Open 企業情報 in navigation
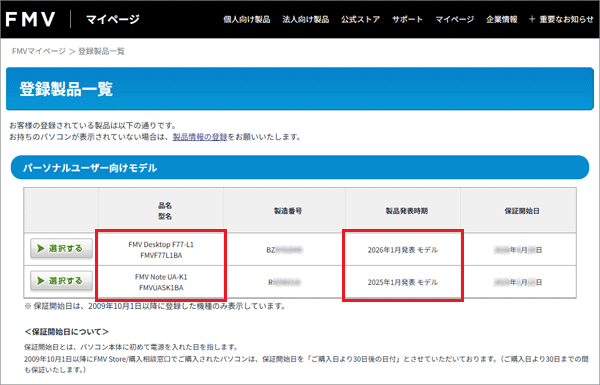The width and height of the screenshot is (600, 385). (x=502, y=19)
